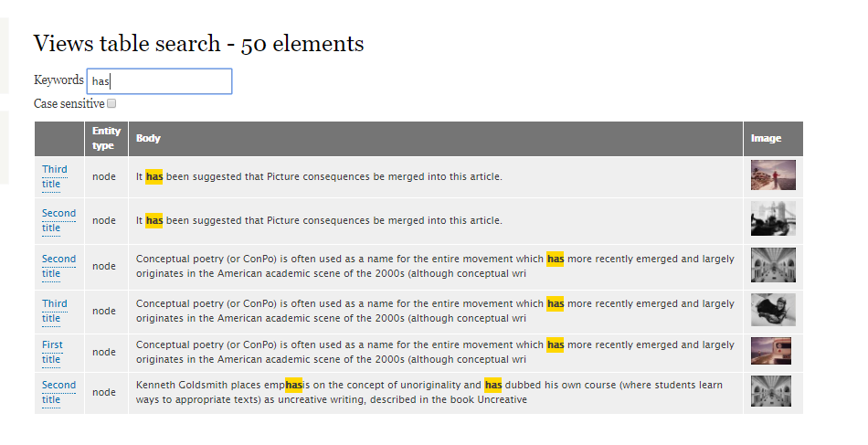The image size is (868, 445).
Task: Click the last row's corridor thumbnail image
Action: (770, 392)
